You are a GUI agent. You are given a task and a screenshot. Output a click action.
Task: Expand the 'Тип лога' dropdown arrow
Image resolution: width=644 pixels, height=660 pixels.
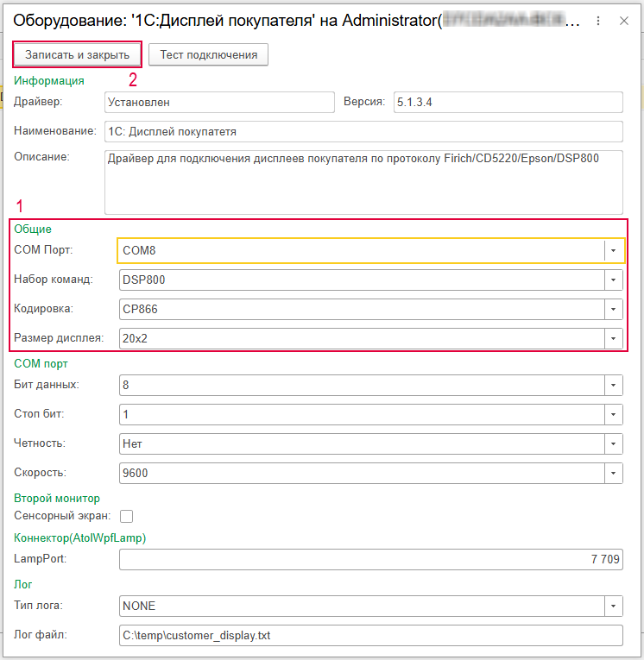point(613,606)
